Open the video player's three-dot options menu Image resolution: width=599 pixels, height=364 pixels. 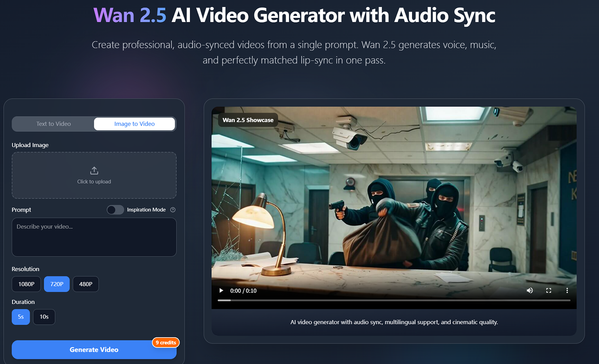(567, 290)
